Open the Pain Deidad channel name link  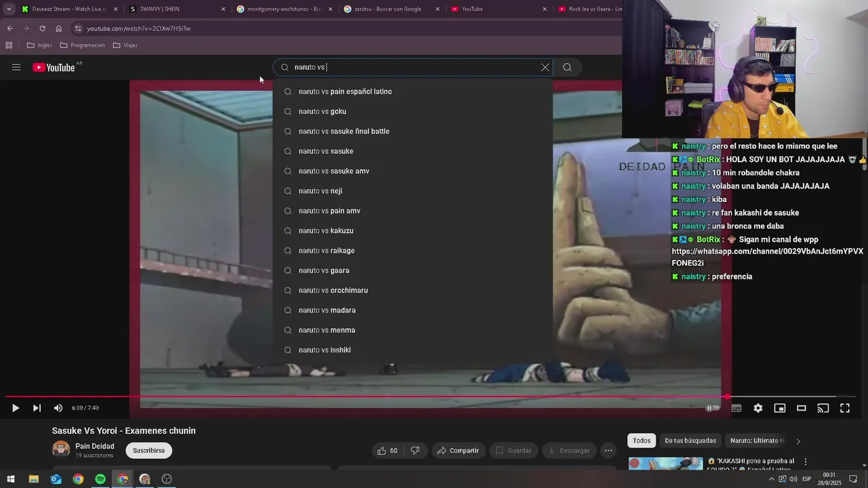[95, 446]
